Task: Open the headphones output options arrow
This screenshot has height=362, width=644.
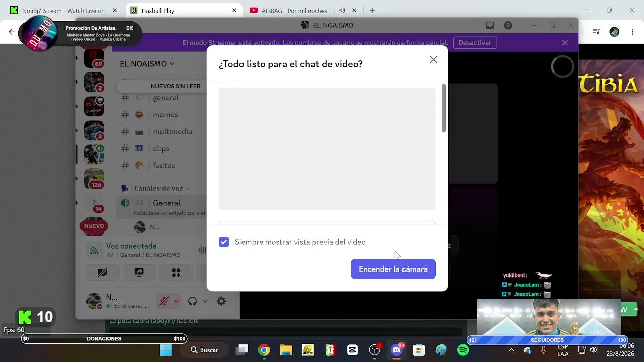Action: (205, 301)
